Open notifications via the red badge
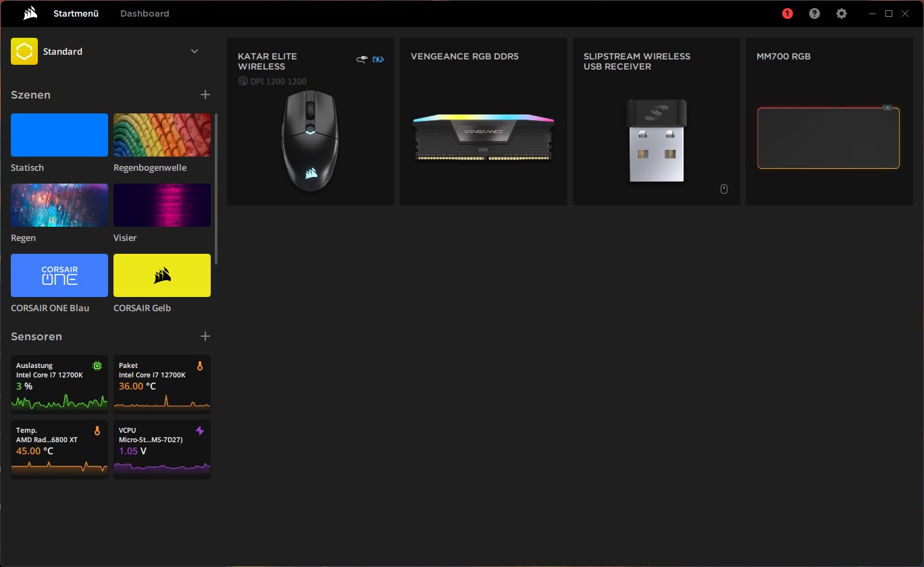 click(x=787, y=13)
